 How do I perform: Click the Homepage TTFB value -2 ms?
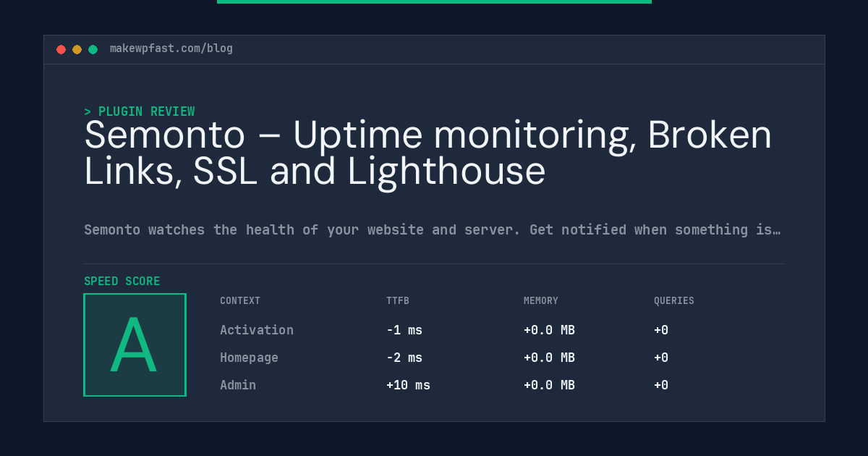404,358
